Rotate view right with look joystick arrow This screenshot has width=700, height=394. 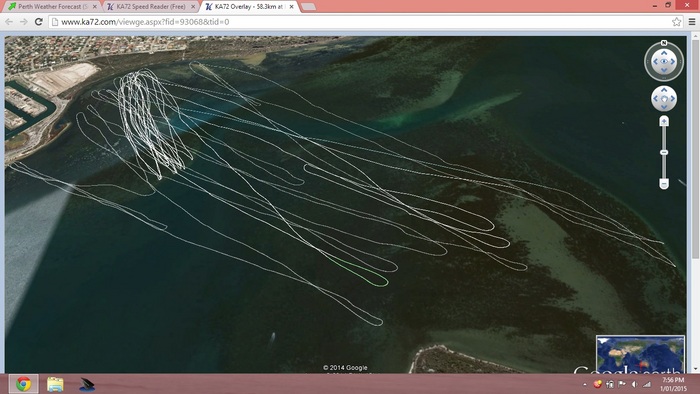coord(673,62)
